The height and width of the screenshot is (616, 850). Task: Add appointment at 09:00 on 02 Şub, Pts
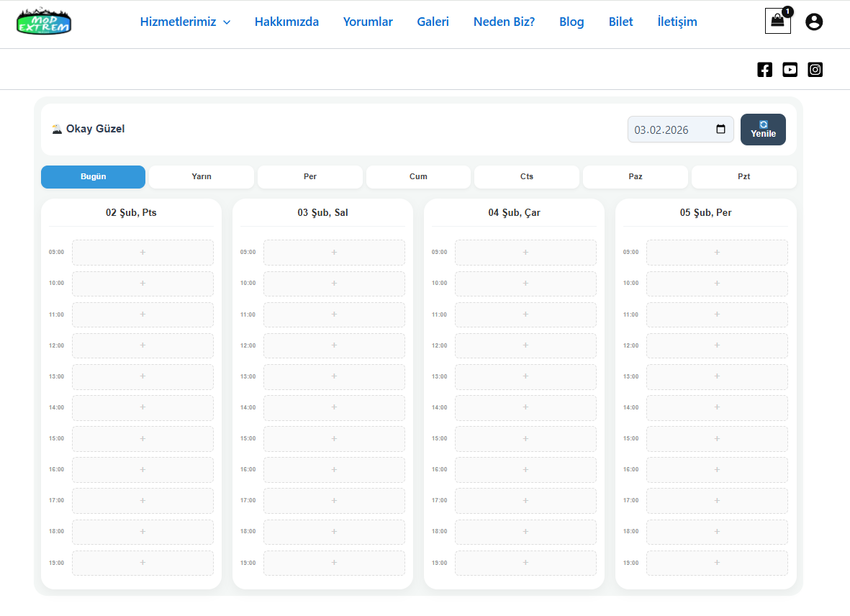[x=143, y=253]
